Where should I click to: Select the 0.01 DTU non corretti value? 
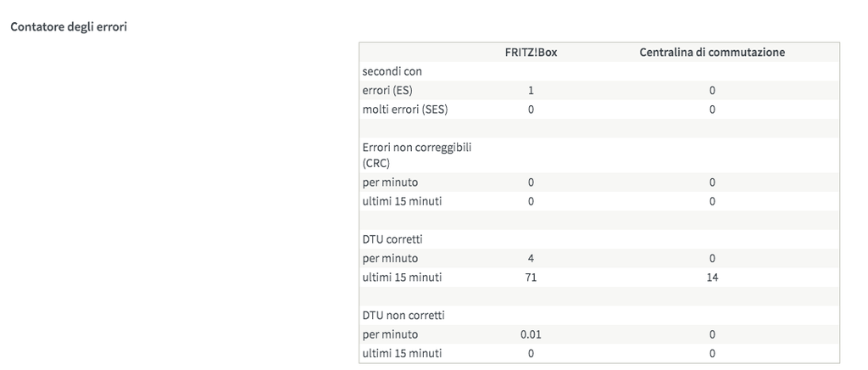pos(531,334)
